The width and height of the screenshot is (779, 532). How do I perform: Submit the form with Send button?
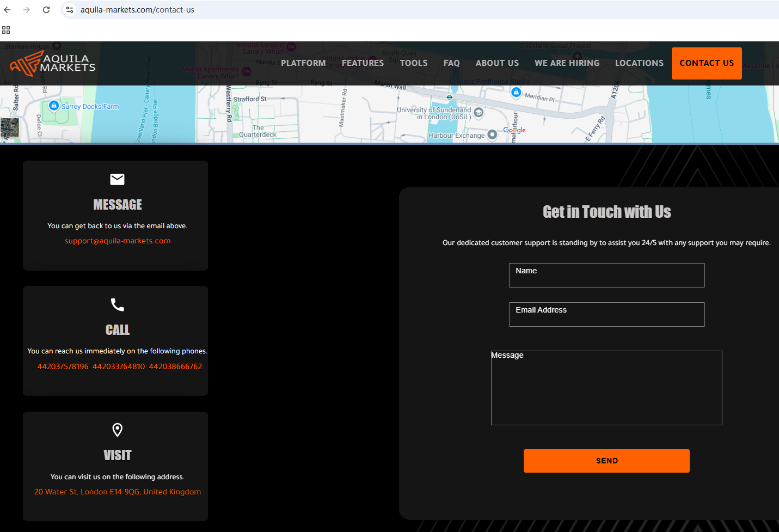tap(606, 461)
